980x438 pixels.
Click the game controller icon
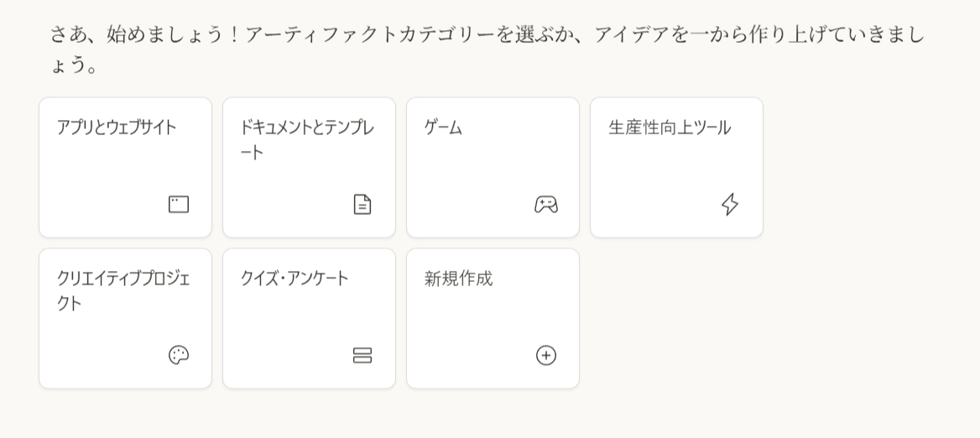546,205
